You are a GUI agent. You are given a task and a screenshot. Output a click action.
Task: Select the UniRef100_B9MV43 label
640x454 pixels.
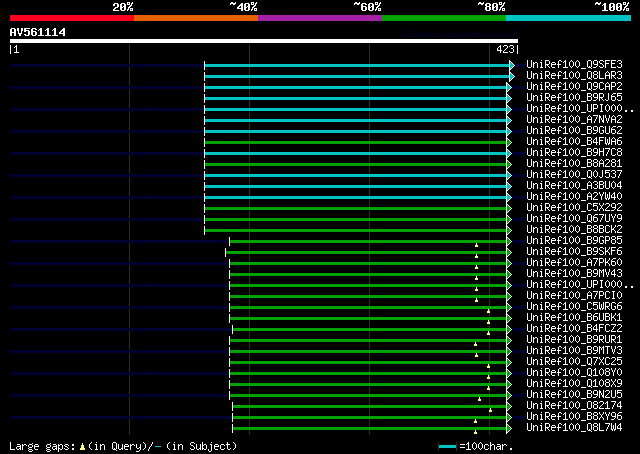click(574, 274)
